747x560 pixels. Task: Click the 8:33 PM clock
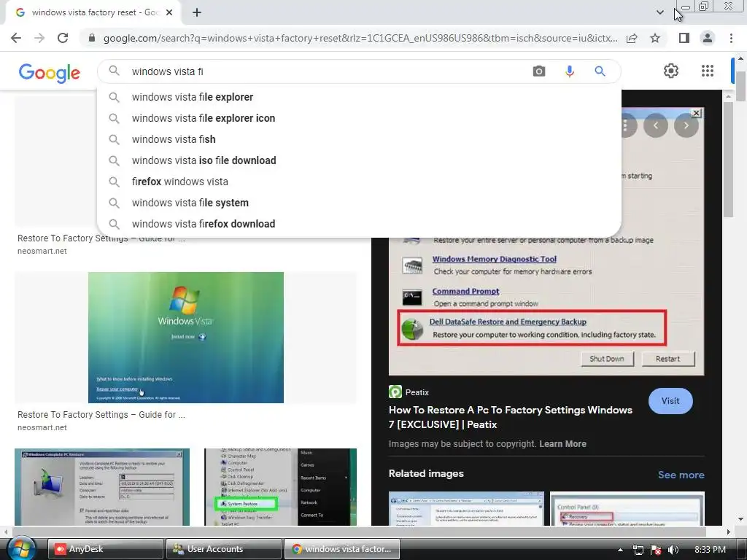pyautogui.click(x=710, y=550)
